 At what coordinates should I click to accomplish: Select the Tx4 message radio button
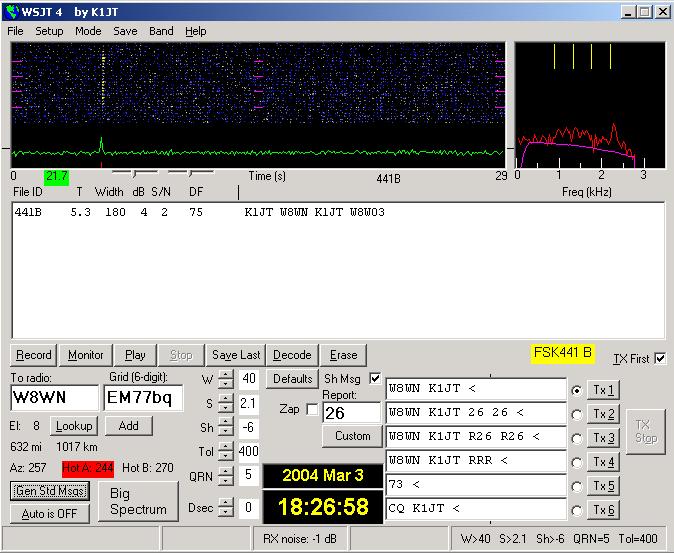point(577,463)
